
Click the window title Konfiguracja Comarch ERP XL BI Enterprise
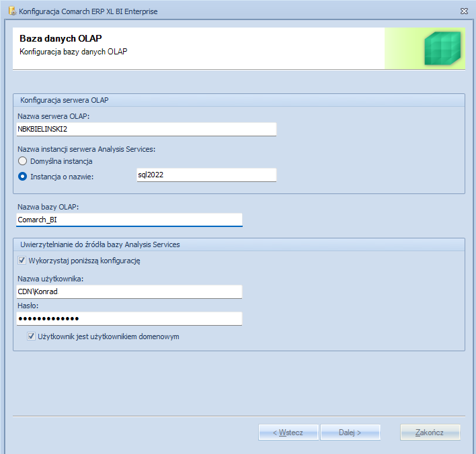[x=88, y=11]
